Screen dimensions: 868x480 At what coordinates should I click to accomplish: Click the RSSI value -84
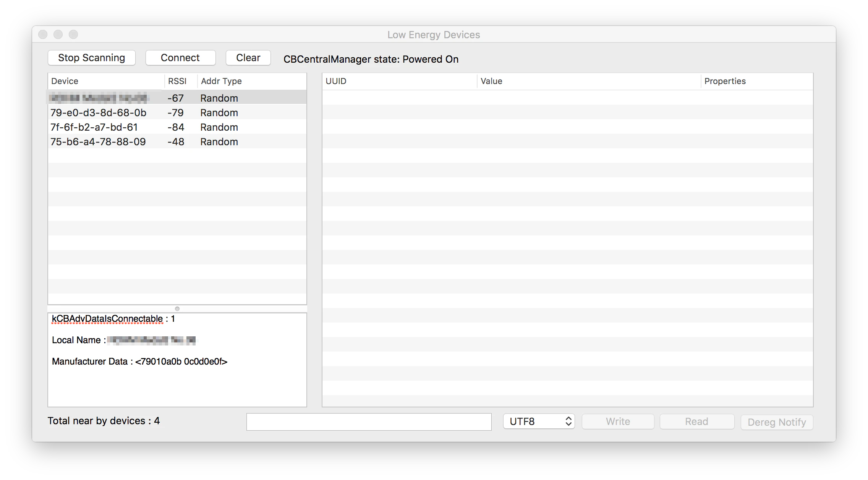tap(176, 127)
